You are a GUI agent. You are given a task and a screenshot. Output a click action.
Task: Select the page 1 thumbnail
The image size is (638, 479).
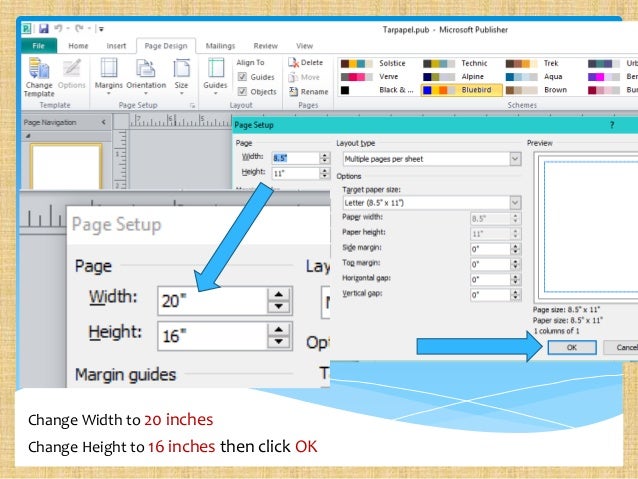[66, 166]
